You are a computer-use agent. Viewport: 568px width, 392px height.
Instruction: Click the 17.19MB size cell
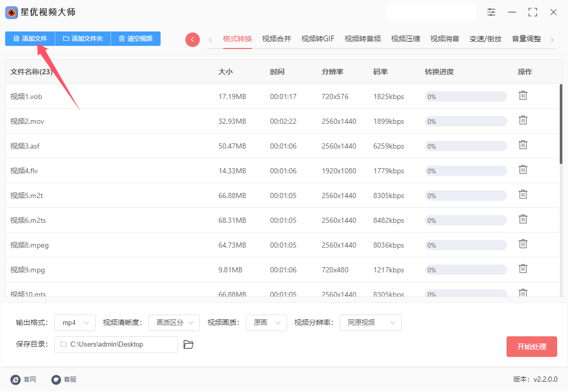pyautogui.click(x=232, y=96)
